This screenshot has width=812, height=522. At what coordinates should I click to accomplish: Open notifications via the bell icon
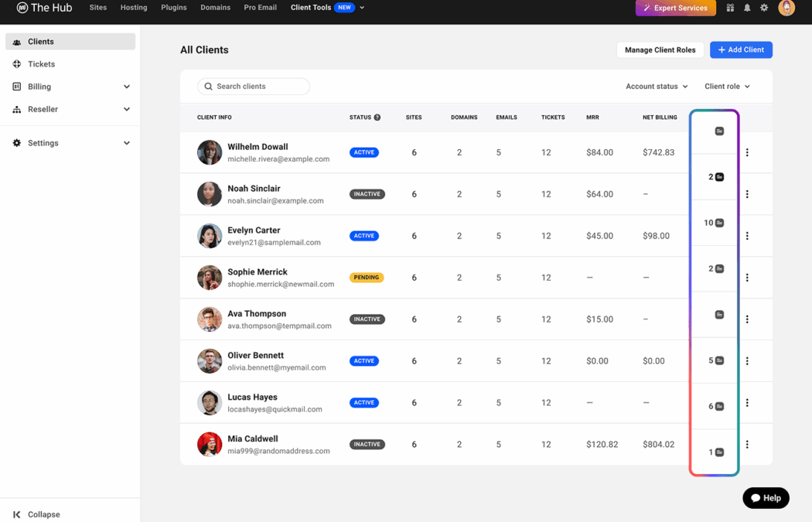point(746,8)
